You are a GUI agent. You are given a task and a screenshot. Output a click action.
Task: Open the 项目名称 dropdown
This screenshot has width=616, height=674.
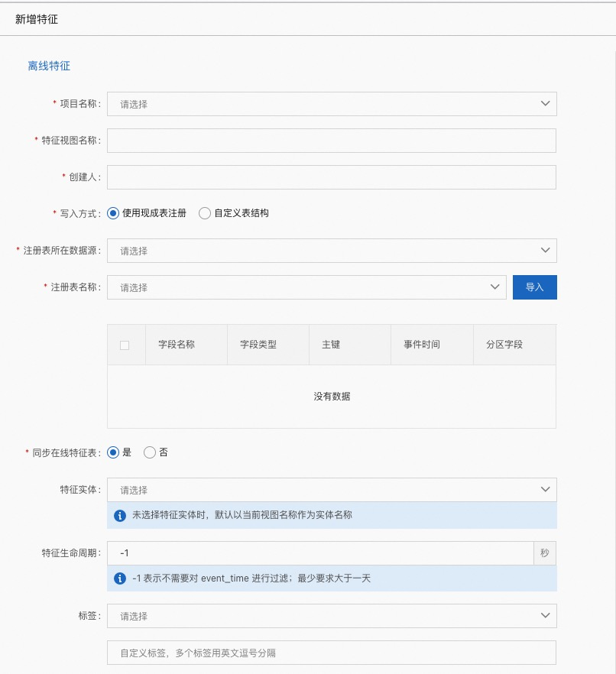[x=332, y=104]
